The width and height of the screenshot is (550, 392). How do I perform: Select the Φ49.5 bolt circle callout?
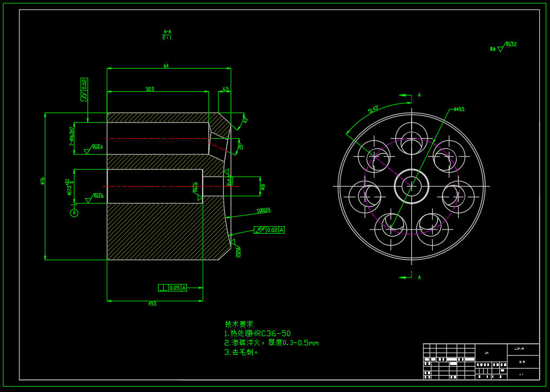coord(459,109)
